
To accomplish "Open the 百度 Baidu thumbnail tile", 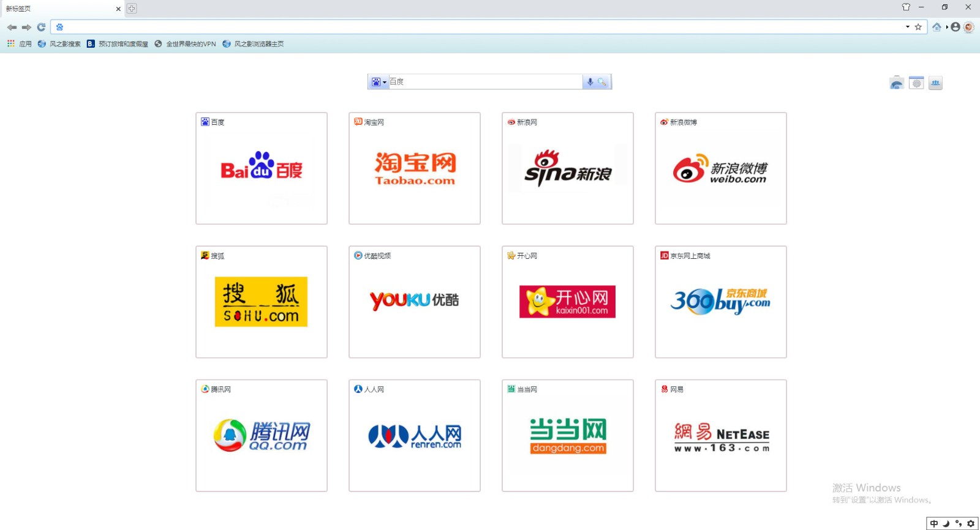I will [x=262, y=168].
